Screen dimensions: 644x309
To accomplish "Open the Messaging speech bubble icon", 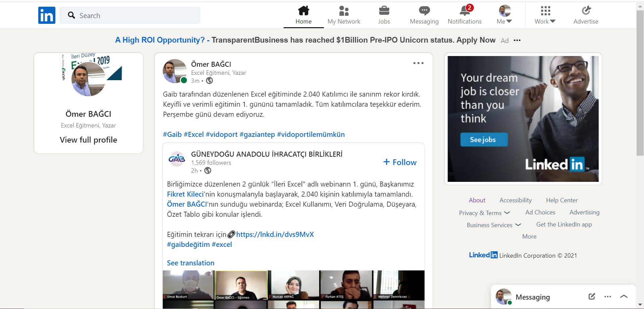I will point(424,11).
